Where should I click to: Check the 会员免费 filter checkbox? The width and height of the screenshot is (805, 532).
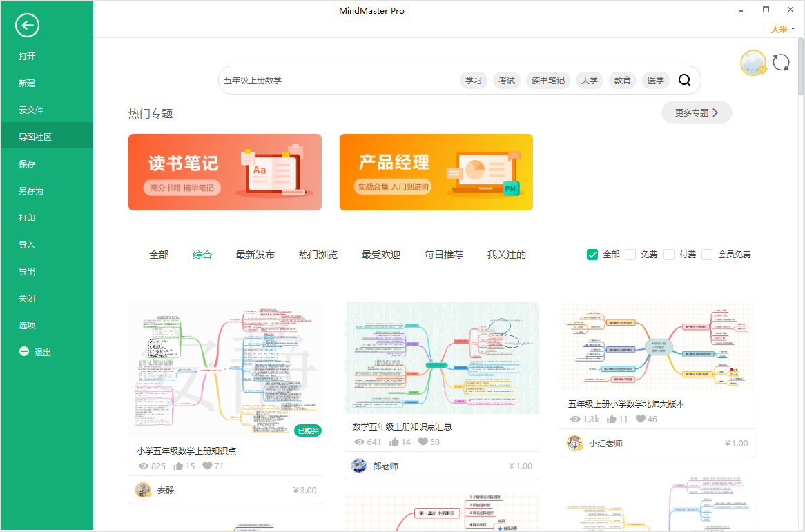[707, 255]
